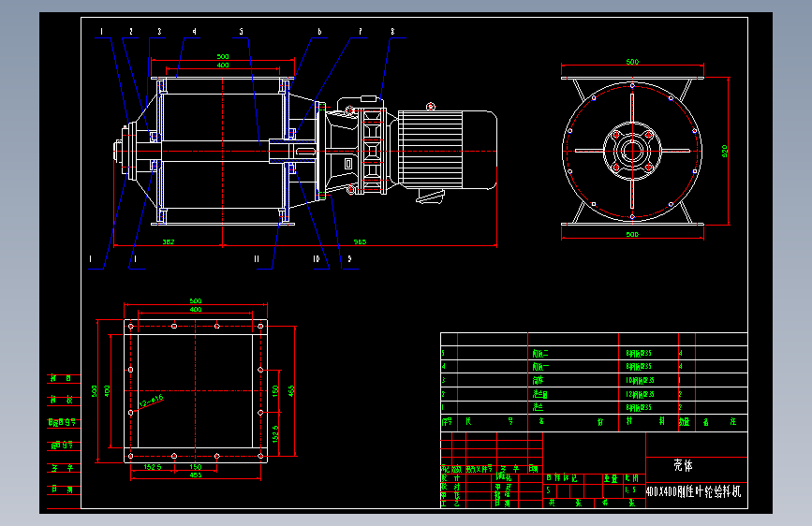Click the 12钢板Q235 material cell
The image size is (812, 526).
[640, 394]
